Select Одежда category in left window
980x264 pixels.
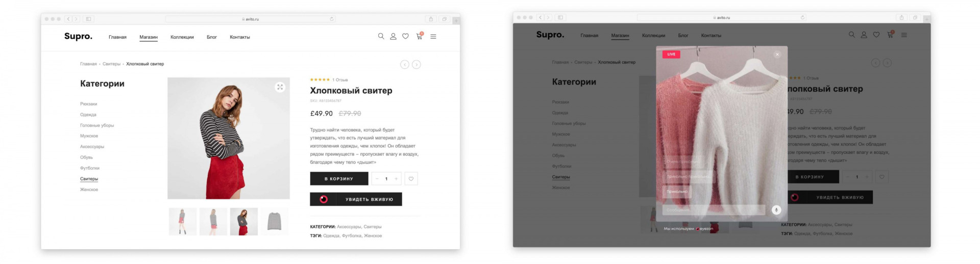pyautogui.click(x=88, y=115)
